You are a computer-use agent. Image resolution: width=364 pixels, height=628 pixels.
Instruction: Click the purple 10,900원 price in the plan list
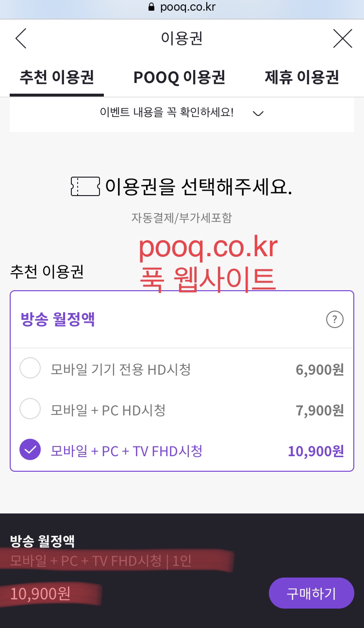pos(315,451)
